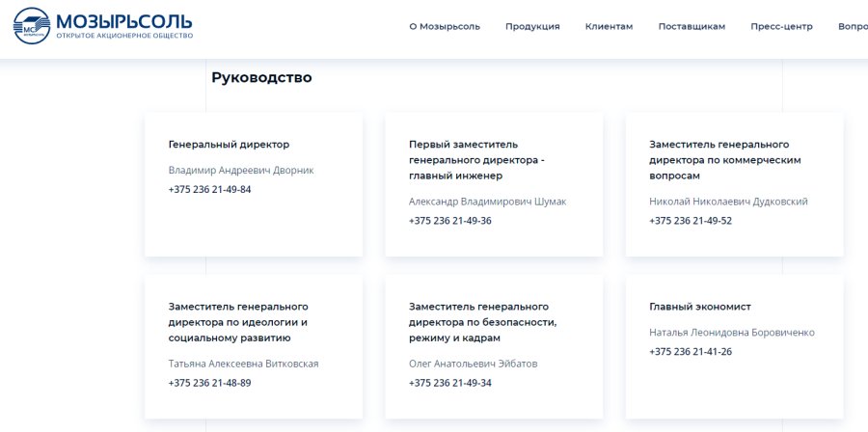The width and height of the screenshot is (868, 432).
Task: Call the general director's number +375 236 21-49-84
Action: click(210, 189)
